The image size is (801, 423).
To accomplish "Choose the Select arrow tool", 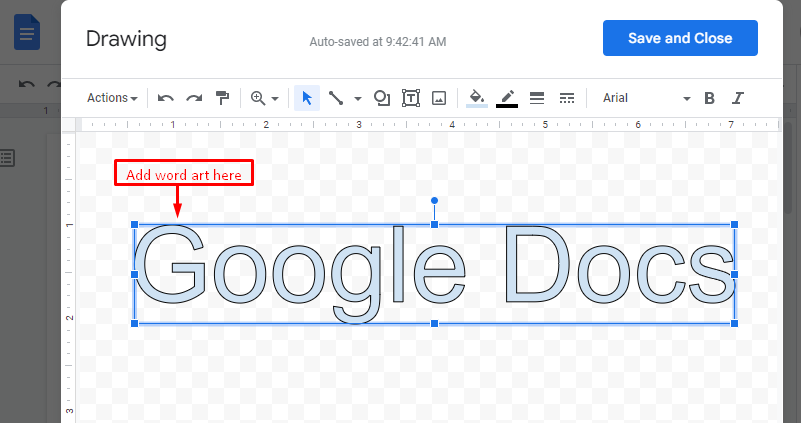I will (307, 98).
